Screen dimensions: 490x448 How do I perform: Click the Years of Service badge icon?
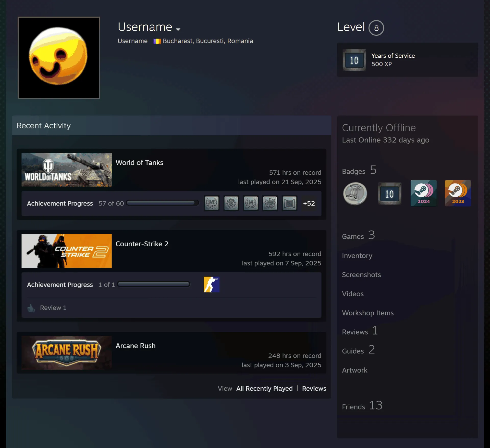pyautogui.click(x=354, y=60)
